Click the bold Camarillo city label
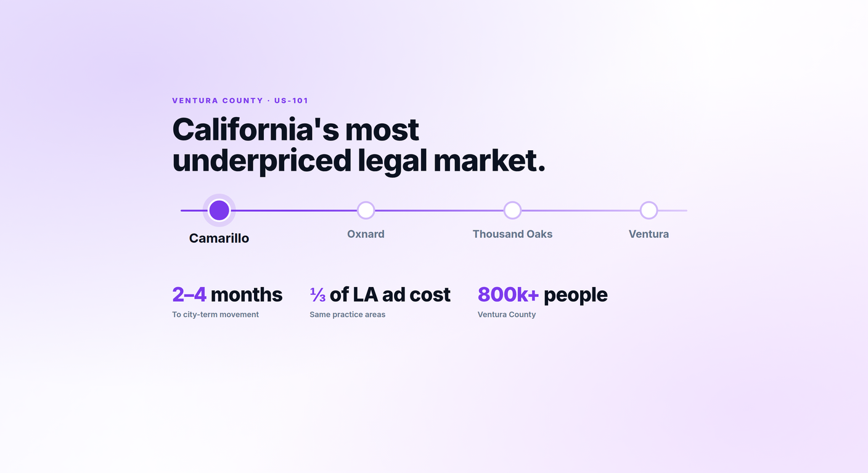This screenshot has width=868, height=473. click(x=219, y=238)
